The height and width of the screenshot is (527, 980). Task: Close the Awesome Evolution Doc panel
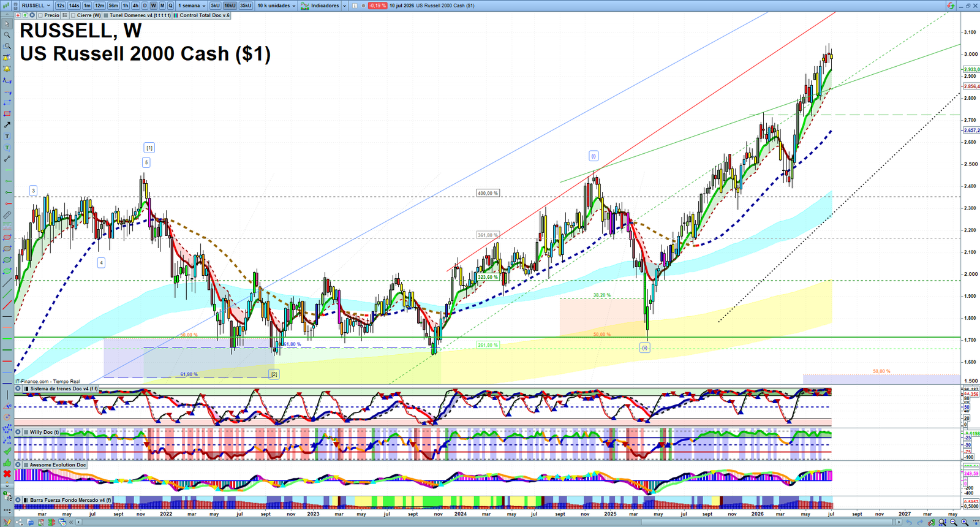tap(18, 465)
